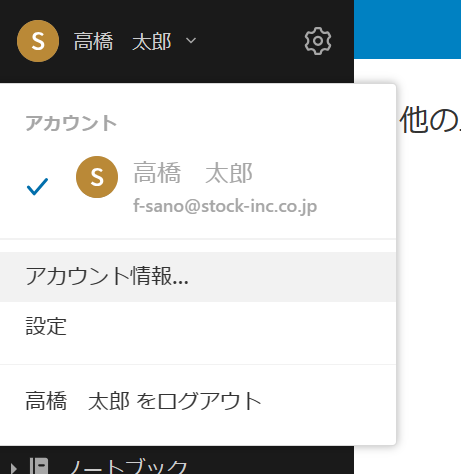The width and height of the screenshot is (461, 474).
Task: Click the ノートブック notebook icon
Action: (39, 466)
